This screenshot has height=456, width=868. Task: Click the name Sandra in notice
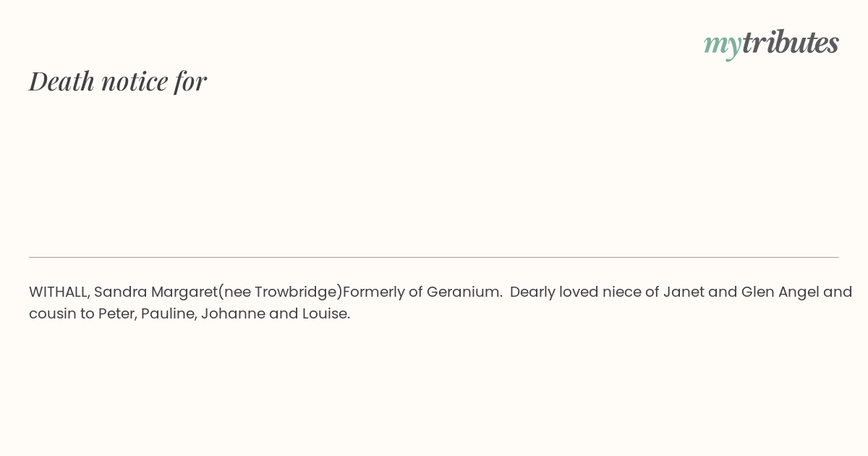[120, 292]
